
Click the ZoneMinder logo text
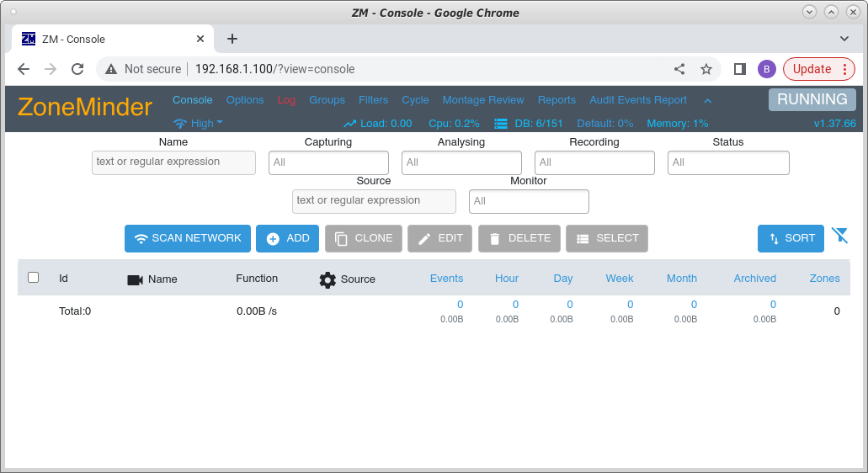(85, 107)
